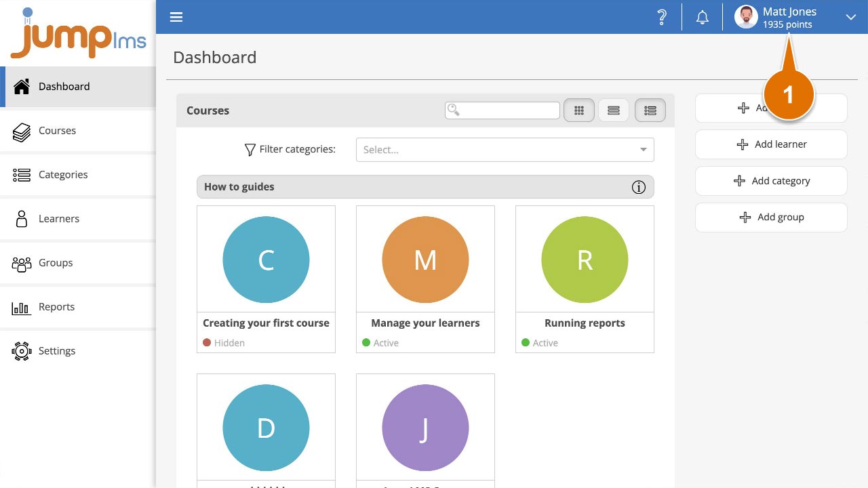Open the course with the D thumbnail
The height and width of the screenshot is (488, 868).
point(266,428)
